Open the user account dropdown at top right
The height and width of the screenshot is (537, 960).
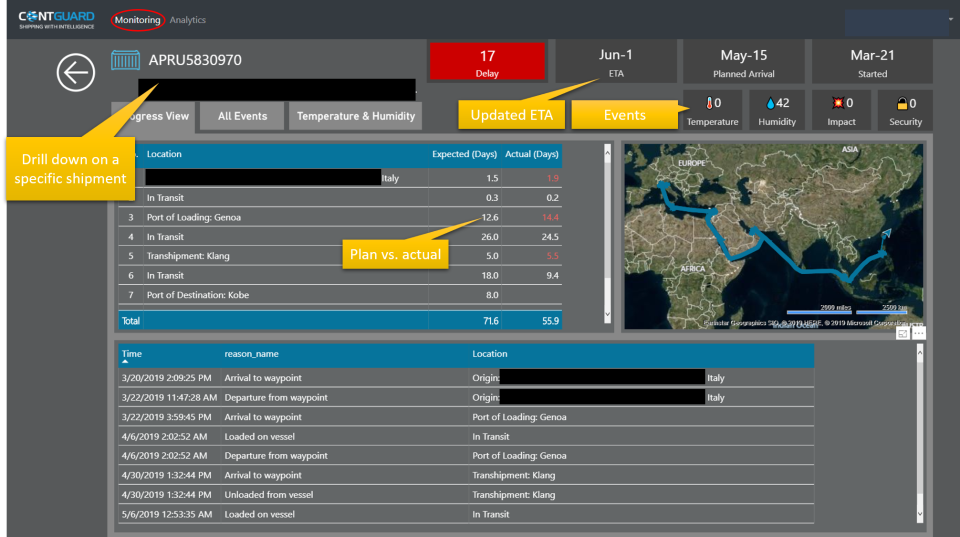click(x=899, y=20)
